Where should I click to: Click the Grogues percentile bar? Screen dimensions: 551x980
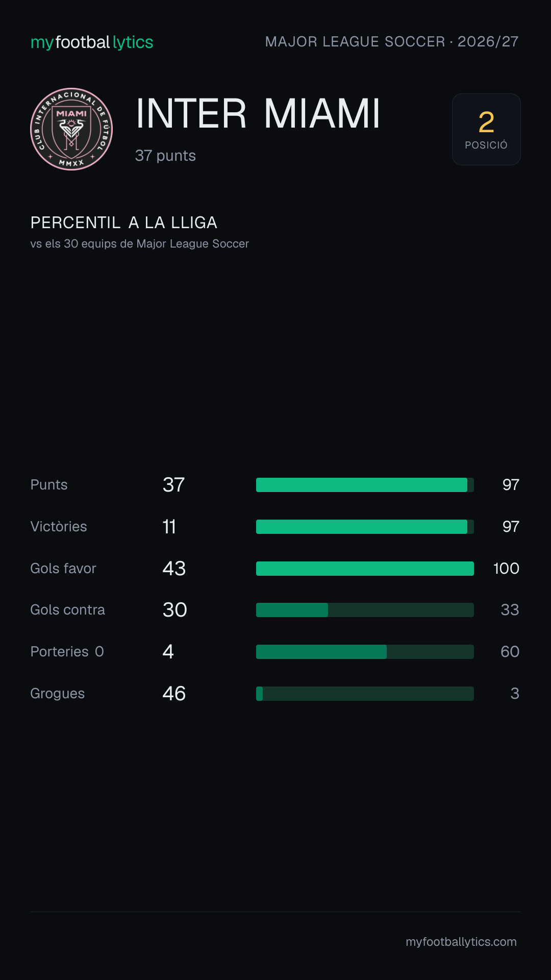click(365, 694)
